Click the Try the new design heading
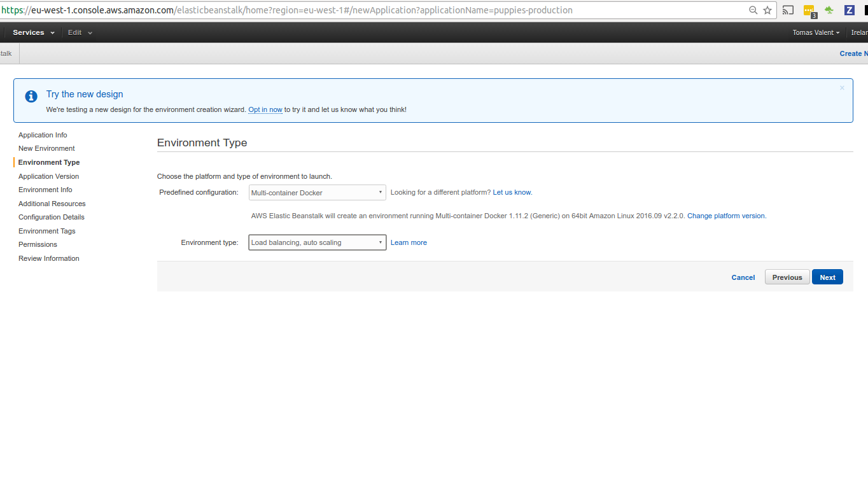Screen dimensions: 868x488 (85, 94)
